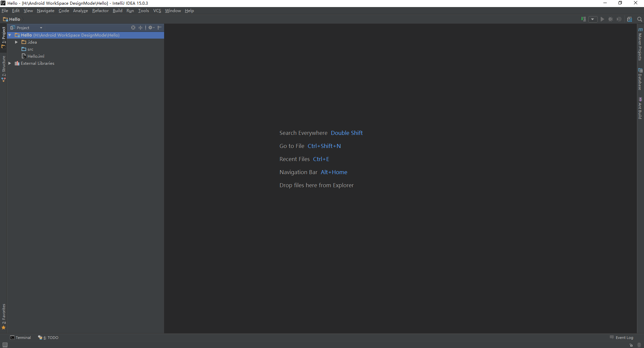Open the Event Log
Image resolution: width=644 pixels, height=348 pixels.
tap(622, 338)
